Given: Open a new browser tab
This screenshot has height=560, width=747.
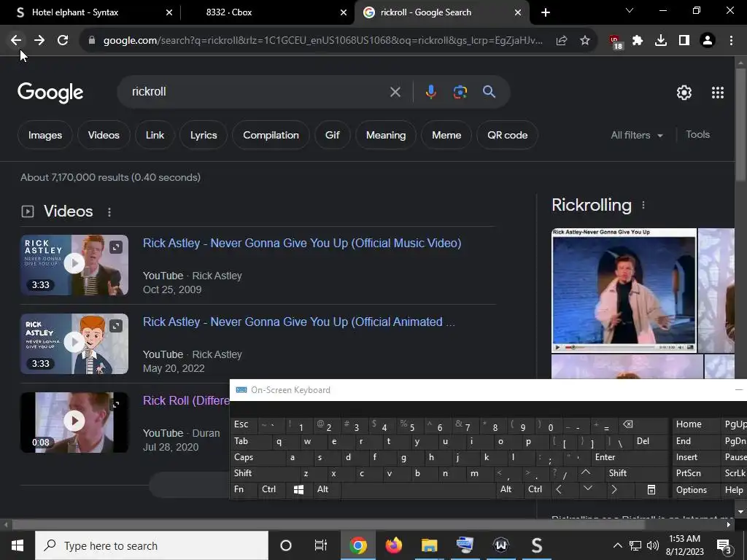Looking at the screenshot, I should coord(546,12).
